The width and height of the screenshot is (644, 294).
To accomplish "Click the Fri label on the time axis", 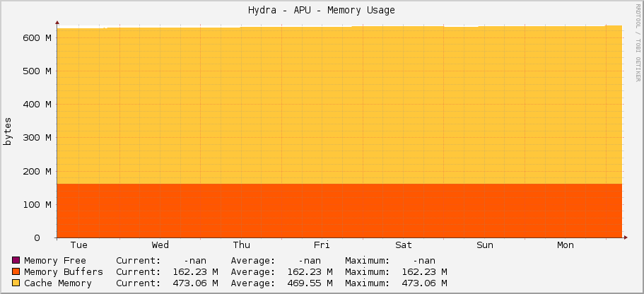I will pyautogui.click(x=322, y=245).
